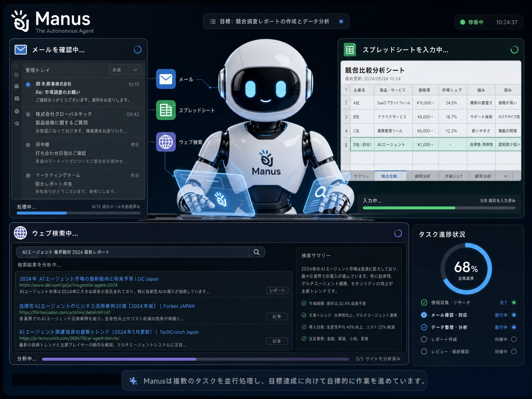Click the 68% overall progress ring
Screen dimensions: 532x399
coord(466,269)
